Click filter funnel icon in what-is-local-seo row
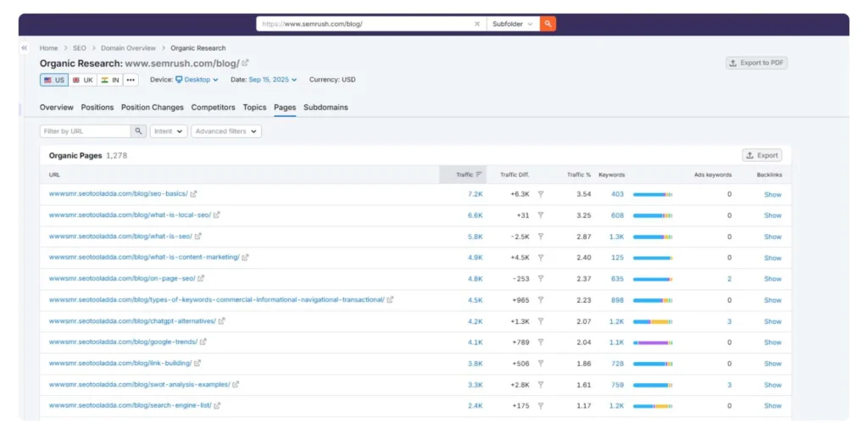 [x=541, y=215]
